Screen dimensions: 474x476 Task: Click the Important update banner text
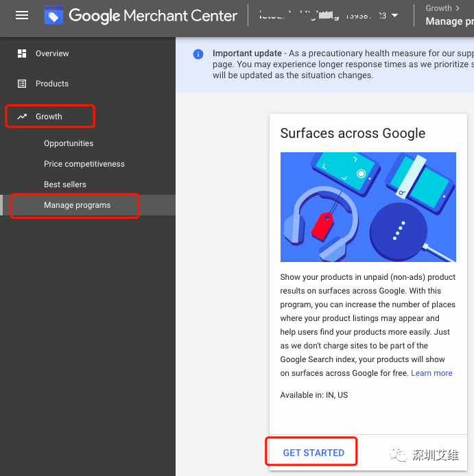343,64
